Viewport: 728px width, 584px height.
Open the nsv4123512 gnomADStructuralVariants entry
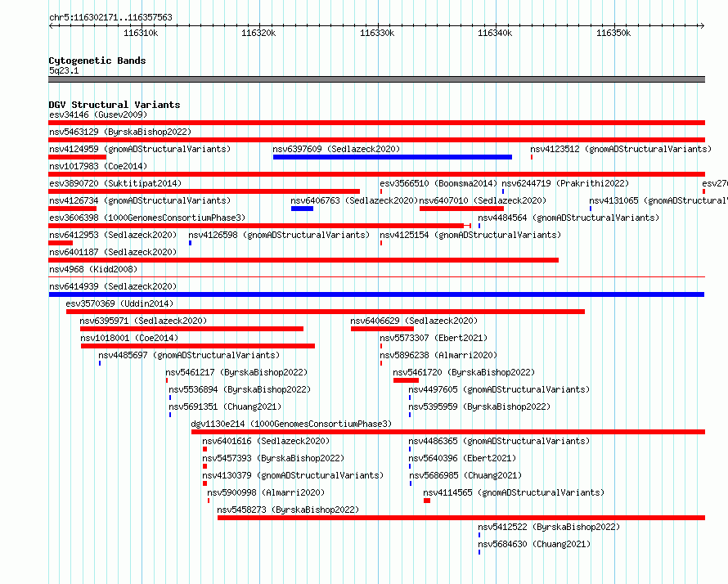tap(621, 149)
